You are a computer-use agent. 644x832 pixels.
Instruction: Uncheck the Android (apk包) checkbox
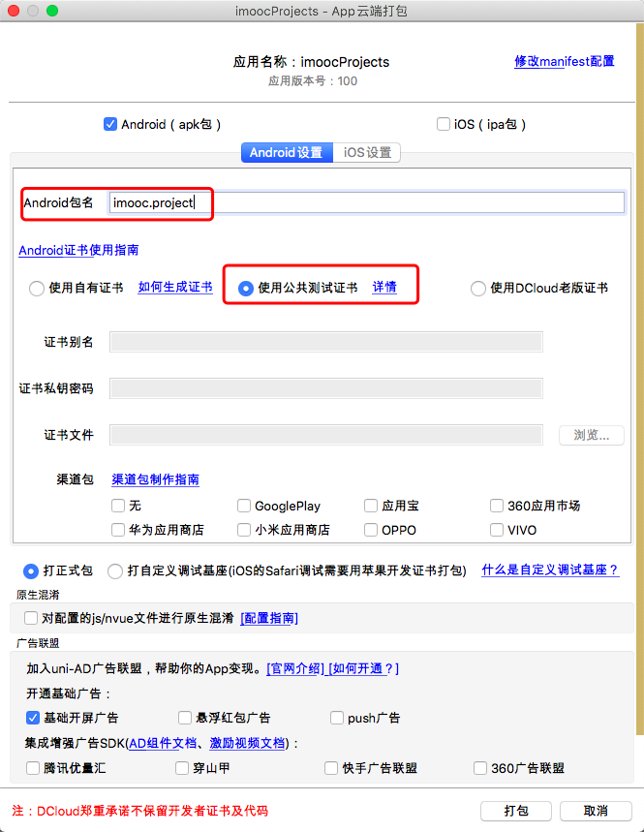click(x=110, y=124)
